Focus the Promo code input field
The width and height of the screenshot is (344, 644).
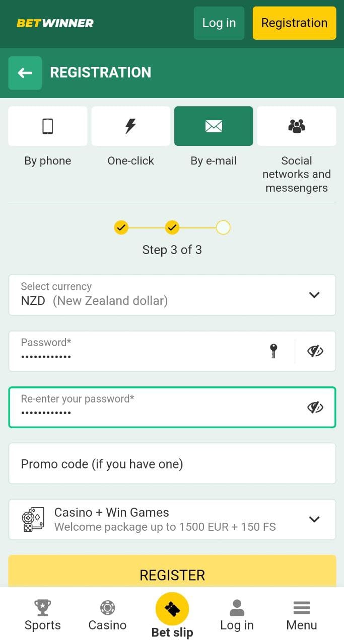point(172,463)
